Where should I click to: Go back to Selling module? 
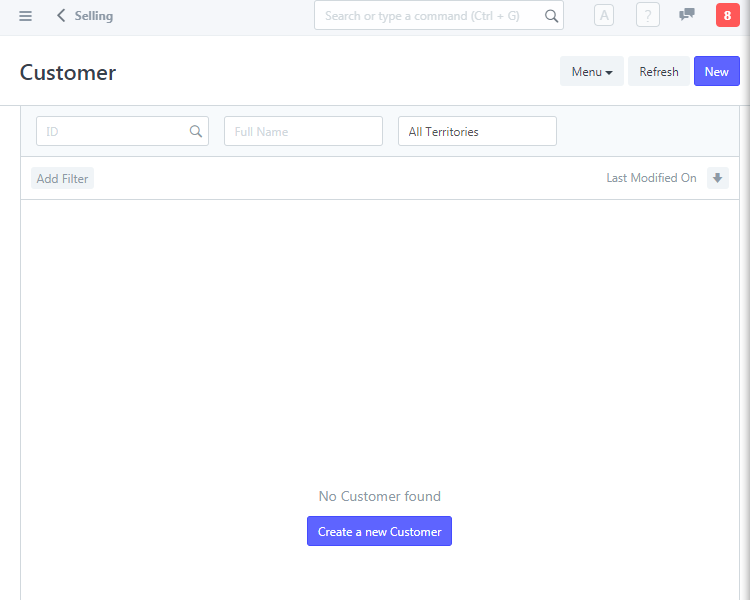pyautogui.click(x=85, y=16)
